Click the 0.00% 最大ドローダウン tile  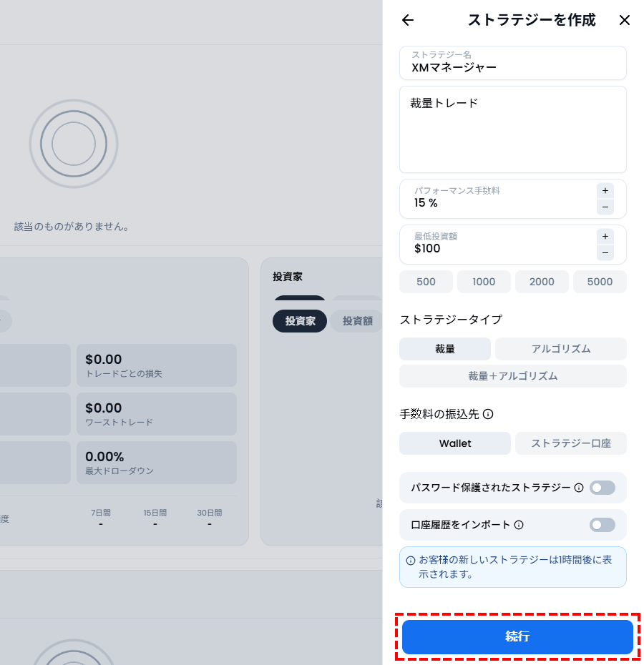(x=157, y=462)
